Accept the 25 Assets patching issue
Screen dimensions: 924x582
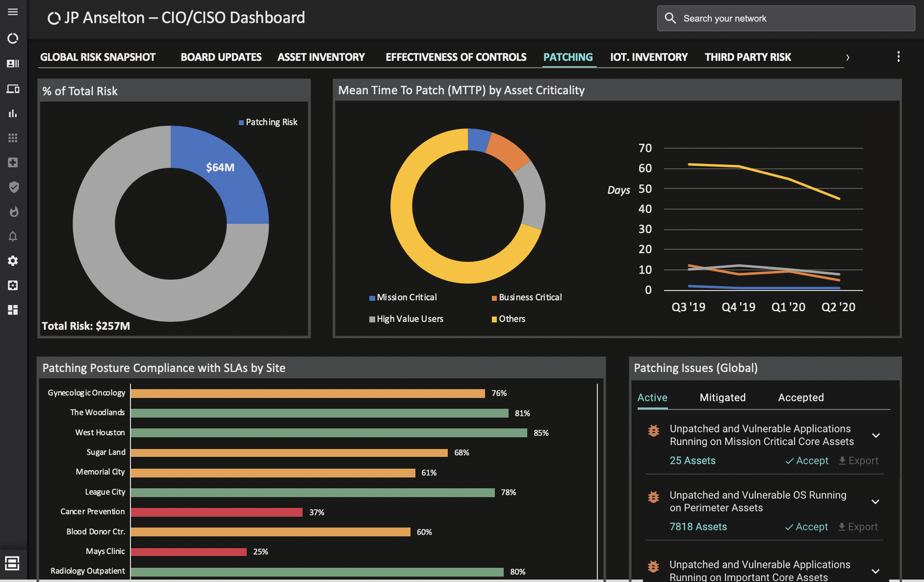807,461
